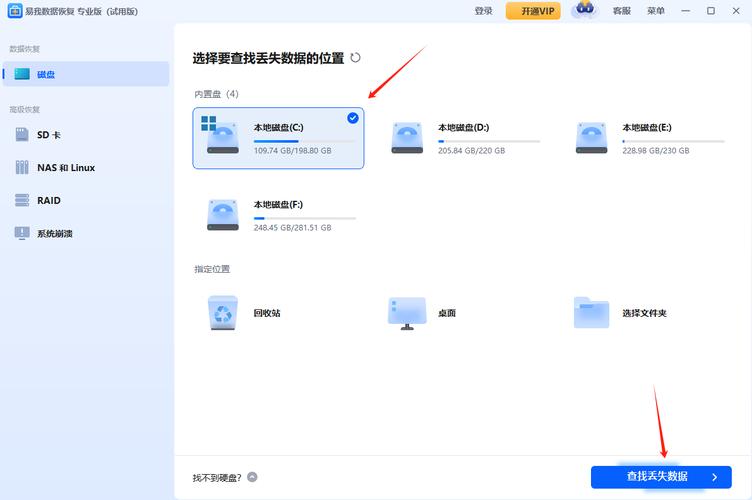
Task: Click the 本地磁盘(C:) usage bar
Action: (305, 141)
